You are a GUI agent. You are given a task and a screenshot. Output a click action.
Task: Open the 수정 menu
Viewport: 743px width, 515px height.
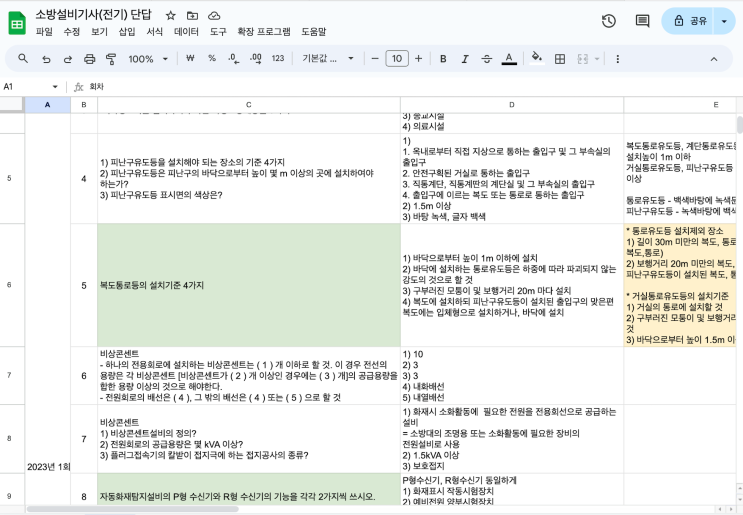pos(72,32)
